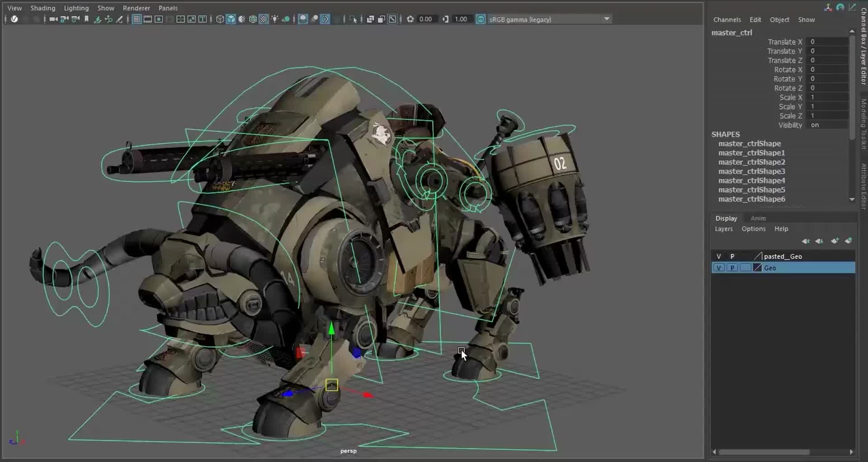The width and height of the screenshot is (868, 462).
Task: Expand the Layers menu in Layer Editor
Action: 723,229
